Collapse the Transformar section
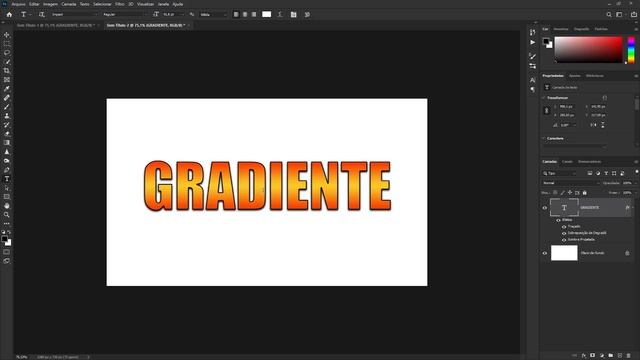Viewport: 640px width, 360px height. [544, 98]
